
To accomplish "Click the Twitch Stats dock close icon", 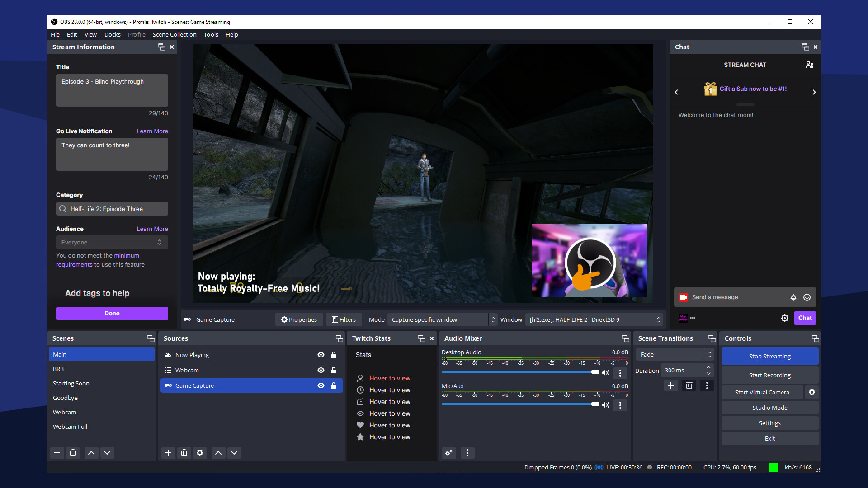I will coord(432,338).
